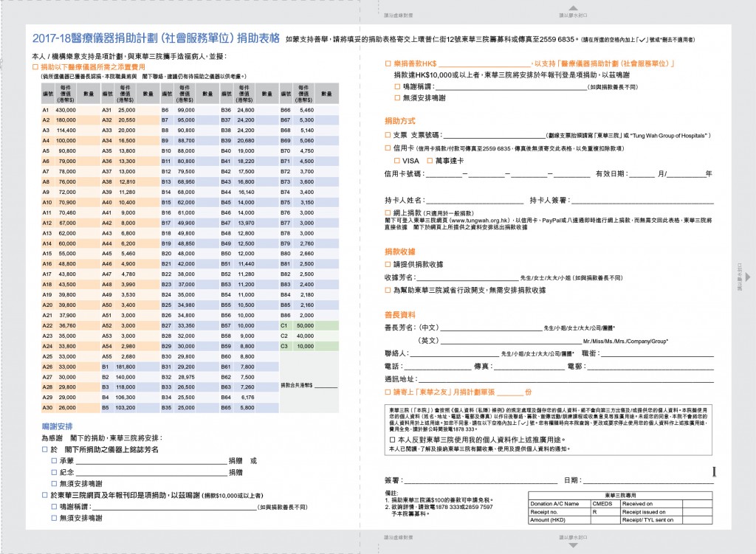Click the C2 price cell 40,000
The height and width of the screenshot is (554, 756).
(x=305, y=336)
